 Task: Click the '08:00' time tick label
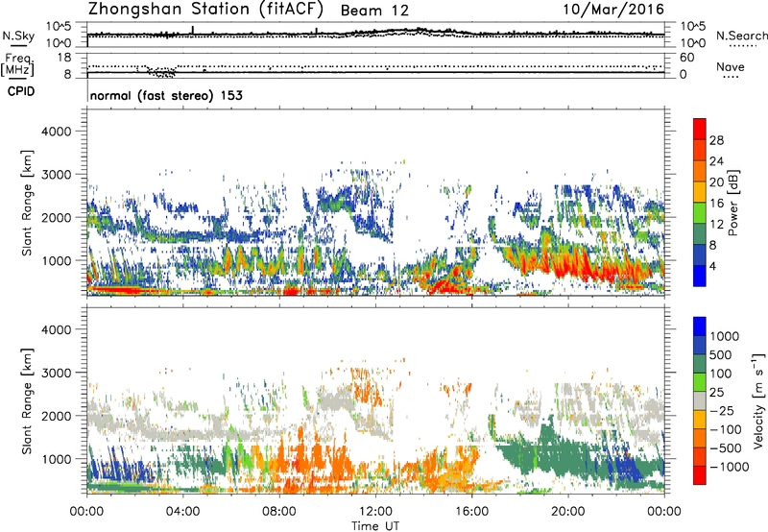279,512
